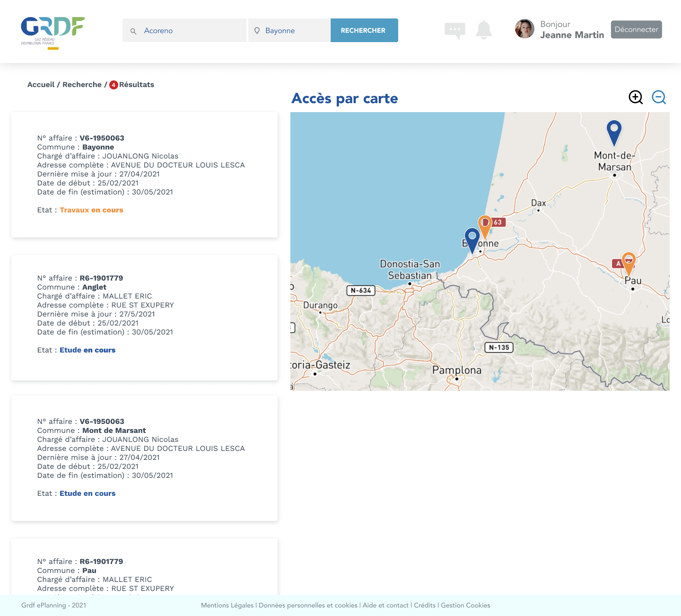Click the Résultats breadcrumb
This screenshot has height=616, width=681.
[137, 85]
